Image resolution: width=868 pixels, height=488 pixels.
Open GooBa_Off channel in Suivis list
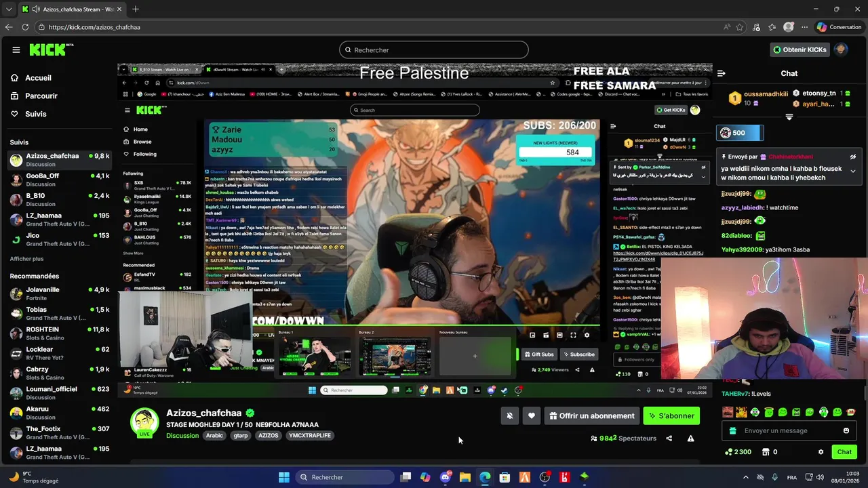60,180
